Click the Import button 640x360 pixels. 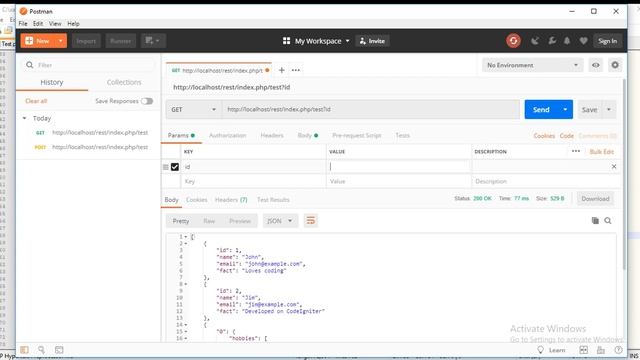click(86, 41)
